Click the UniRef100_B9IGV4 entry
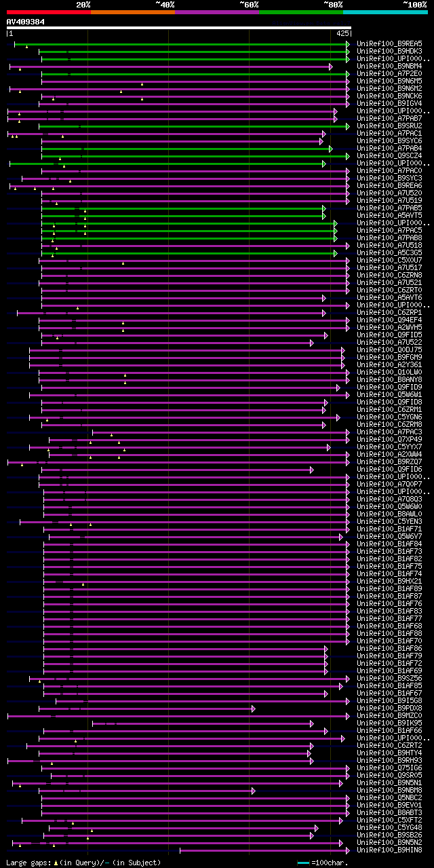Viewport: 434px width, 868px height. click(389, 103)
